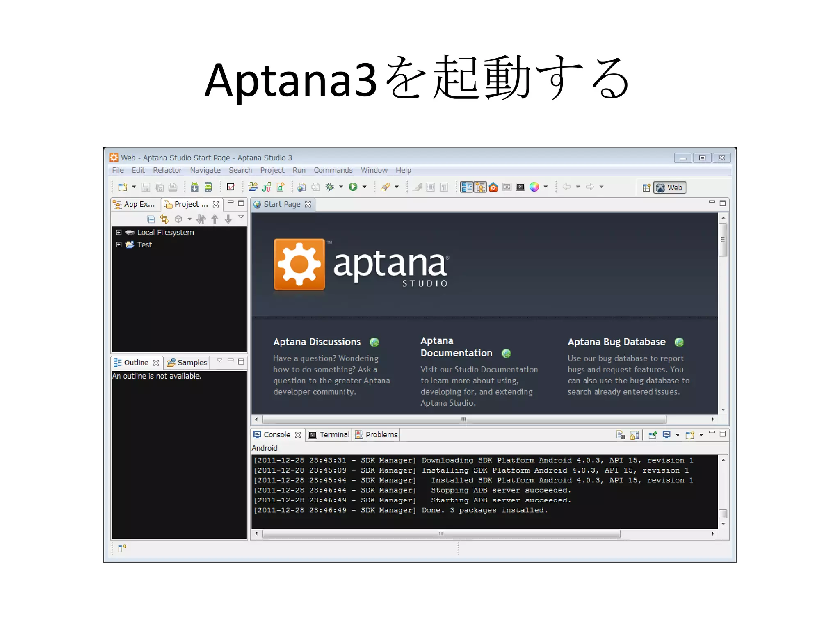Click the color wheel Themes icon
The width and height of the screenshot is (840, 630).
click(534, 187)
